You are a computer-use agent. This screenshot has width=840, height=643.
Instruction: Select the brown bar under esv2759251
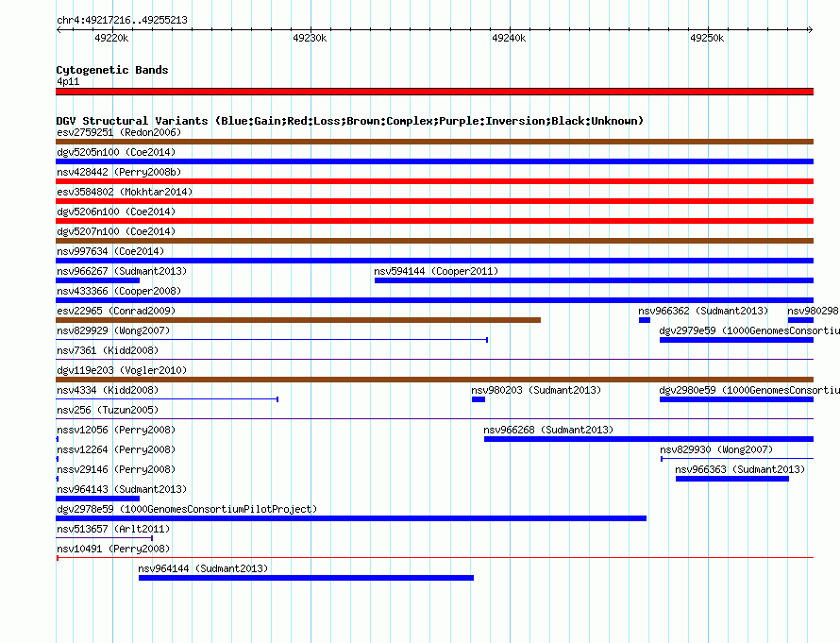434,142
